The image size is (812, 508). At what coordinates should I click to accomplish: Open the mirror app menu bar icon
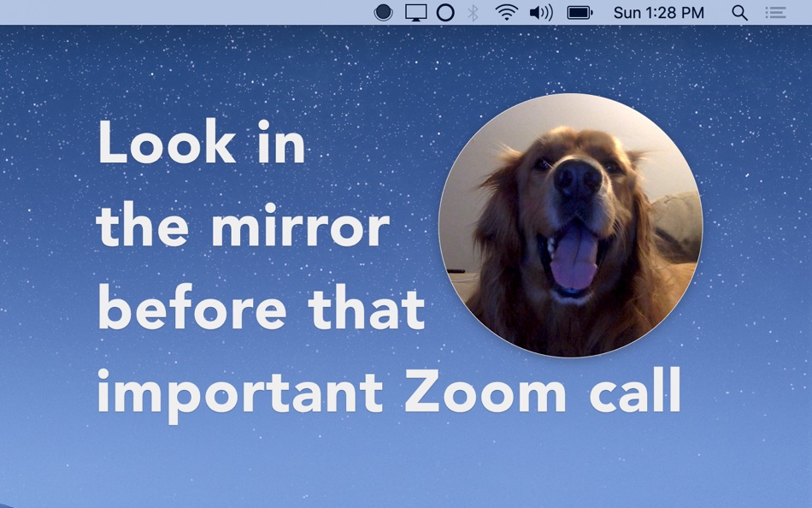[383, 13]
